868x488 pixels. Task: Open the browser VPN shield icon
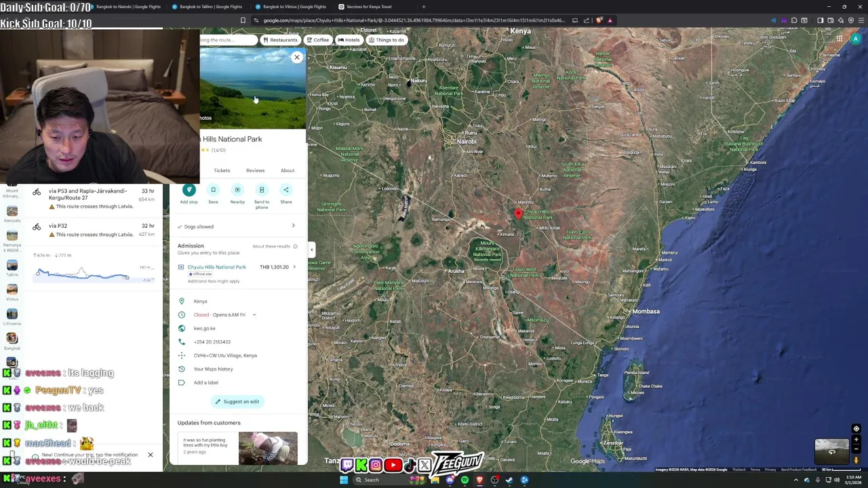pyautogui.click(x=850, y=20)
